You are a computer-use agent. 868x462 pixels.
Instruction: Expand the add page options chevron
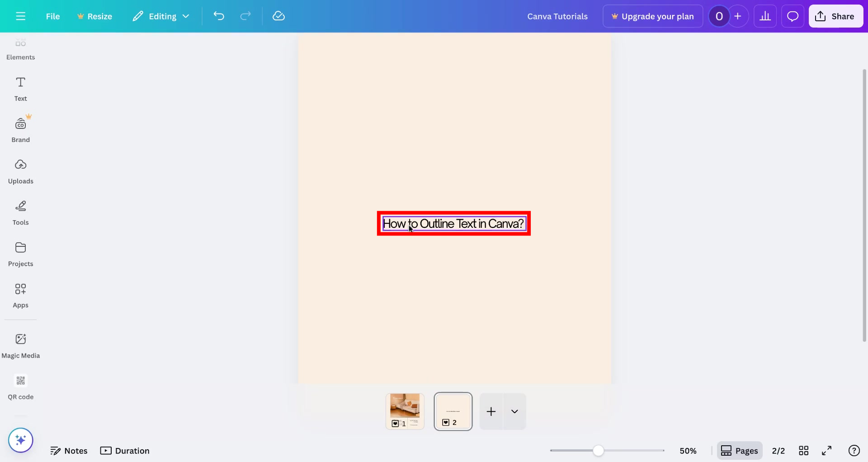point(514,411)
